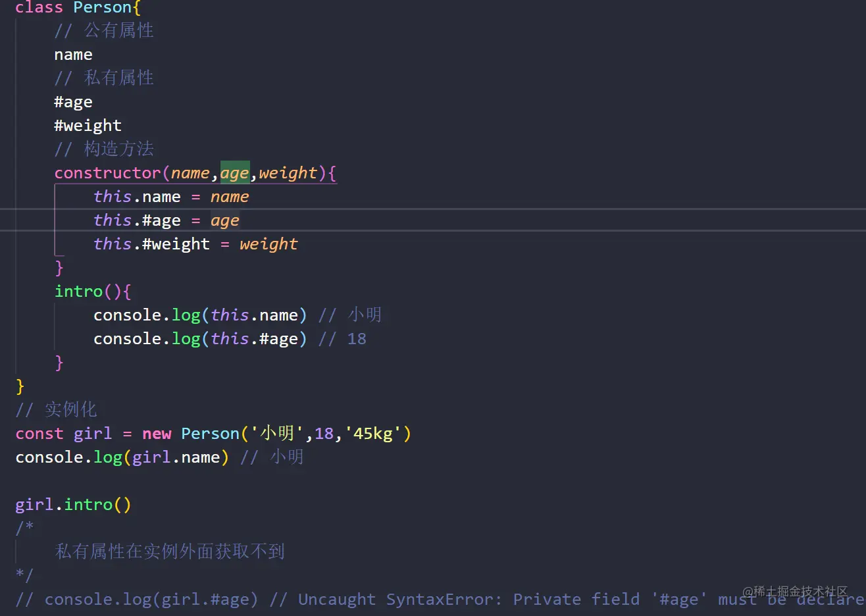Click the block comment text '私有属性在实例外面获取不到'
This screenshot has width=866, height=616.
[x=170, y=552]
